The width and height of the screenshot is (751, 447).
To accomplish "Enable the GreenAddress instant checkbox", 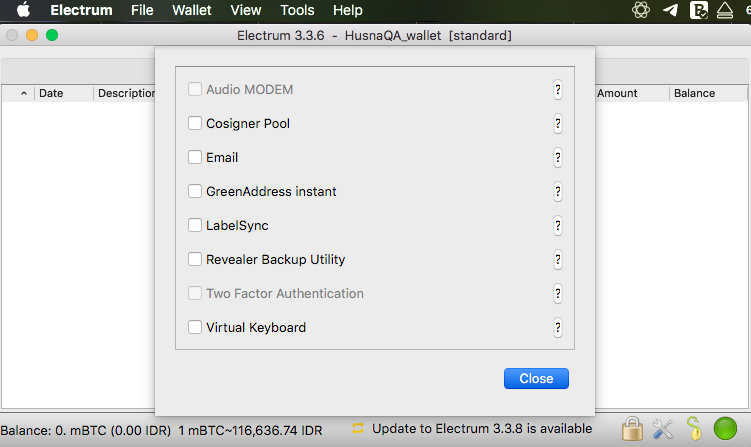I will click(x=194, y=191).
